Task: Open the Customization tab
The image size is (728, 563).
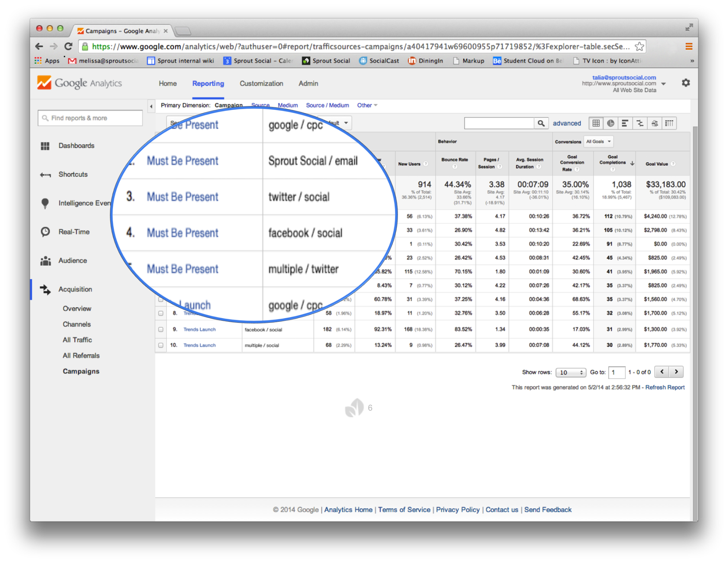Action: pos(261,83)
